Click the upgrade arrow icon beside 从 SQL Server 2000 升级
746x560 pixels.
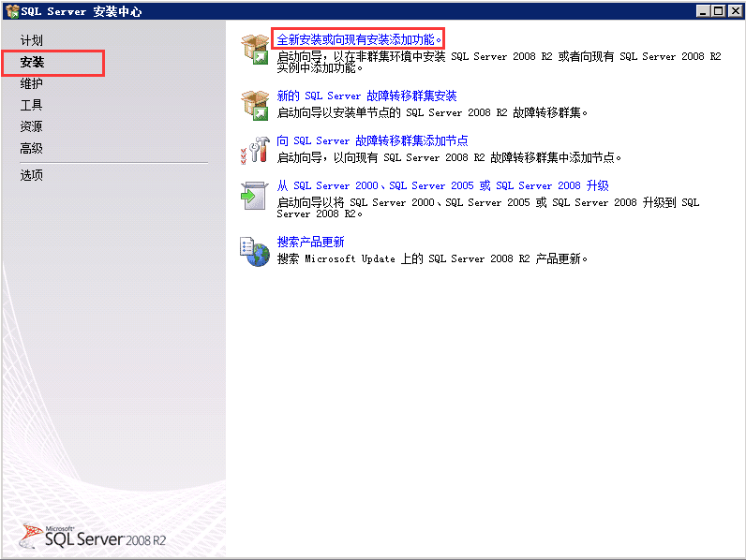(255, 196)
